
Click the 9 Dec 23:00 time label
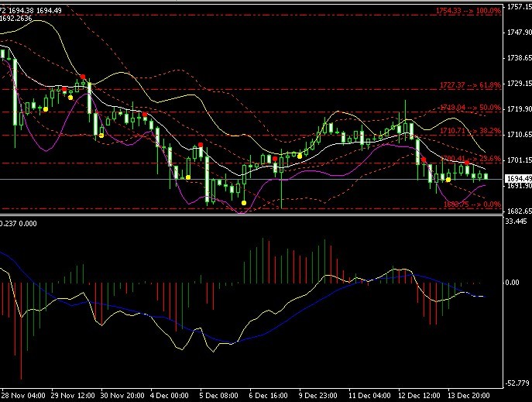coord(318,396)
